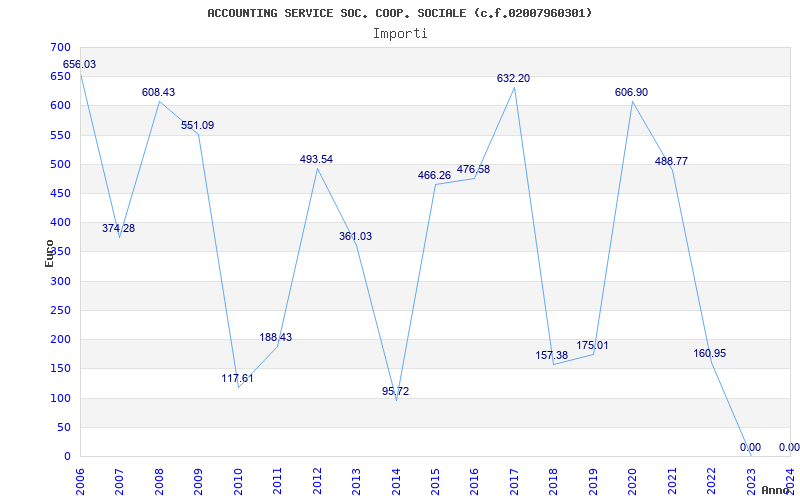
Task: Select the 2015 x-axis year label
Action: 435,481
